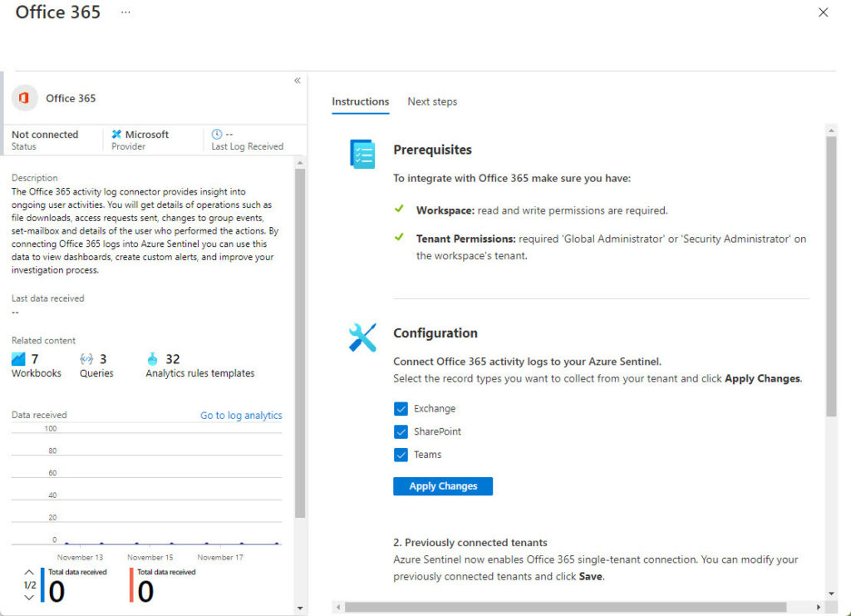Click the 'November 15' chart axis label
This screenshot has width=851, height=616.
(x=150, y=557)
